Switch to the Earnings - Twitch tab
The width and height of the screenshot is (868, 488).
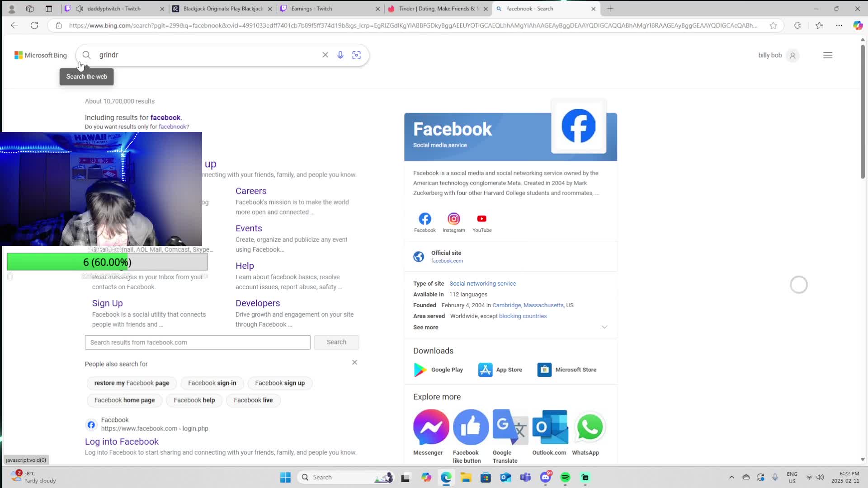330,9
